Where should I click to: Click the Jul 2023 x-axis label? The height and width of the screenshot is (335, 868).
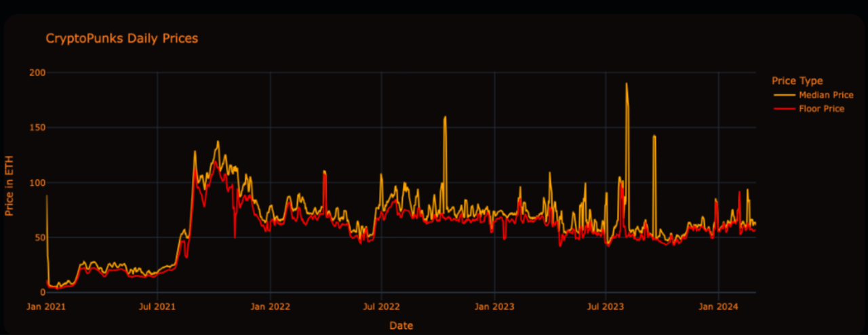pyautogui.click(x=606, y=307)
